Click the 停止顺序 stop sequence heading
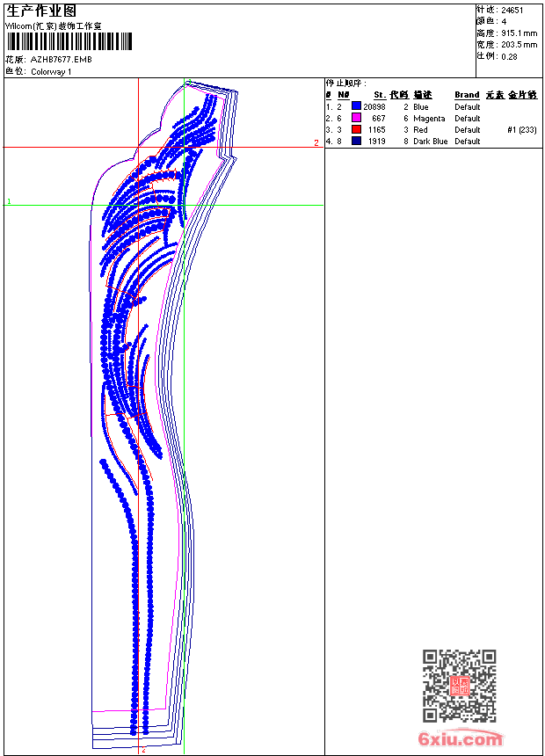545x756 pixels. pos(345,83)
